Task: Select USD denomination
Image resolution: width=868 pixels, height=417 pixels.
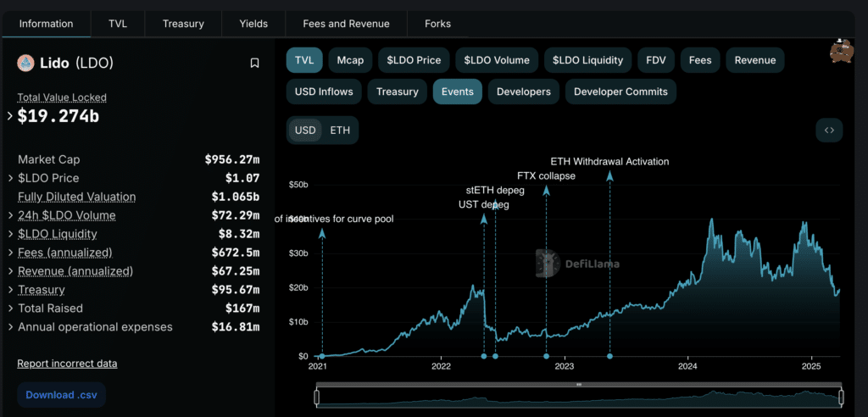Action: tap(305, 131)
